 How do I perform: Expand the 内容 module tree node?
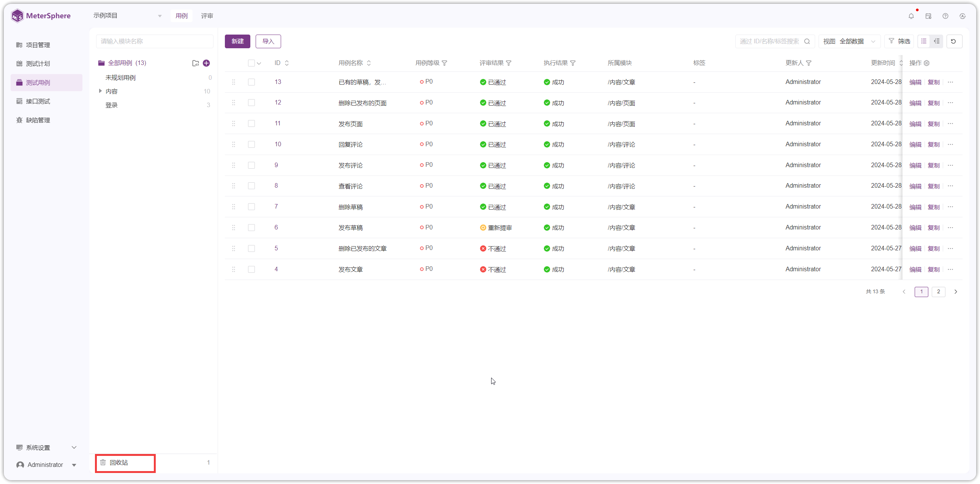point(100,91)
